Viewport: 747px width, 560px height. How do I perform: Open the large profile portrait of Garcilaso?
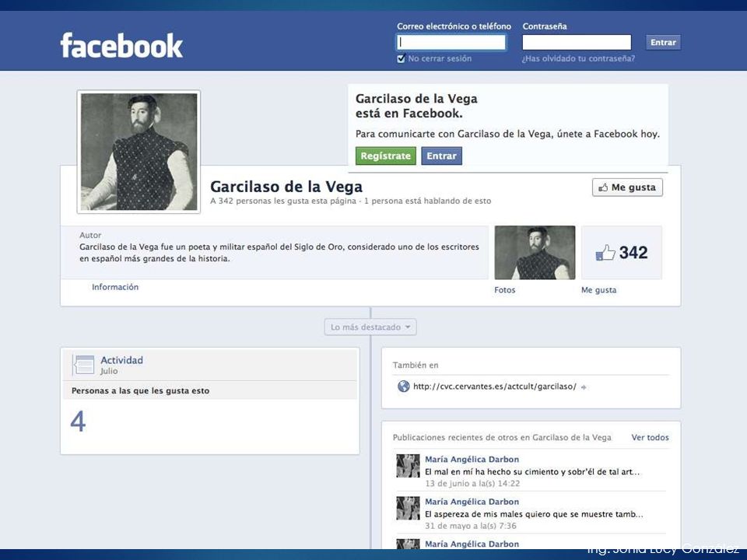coord(139,152)
